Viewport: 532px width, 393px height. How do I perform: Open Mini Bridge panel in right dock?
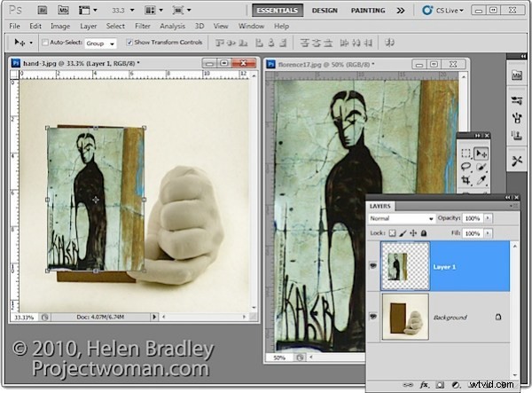(x=516, y=75)
